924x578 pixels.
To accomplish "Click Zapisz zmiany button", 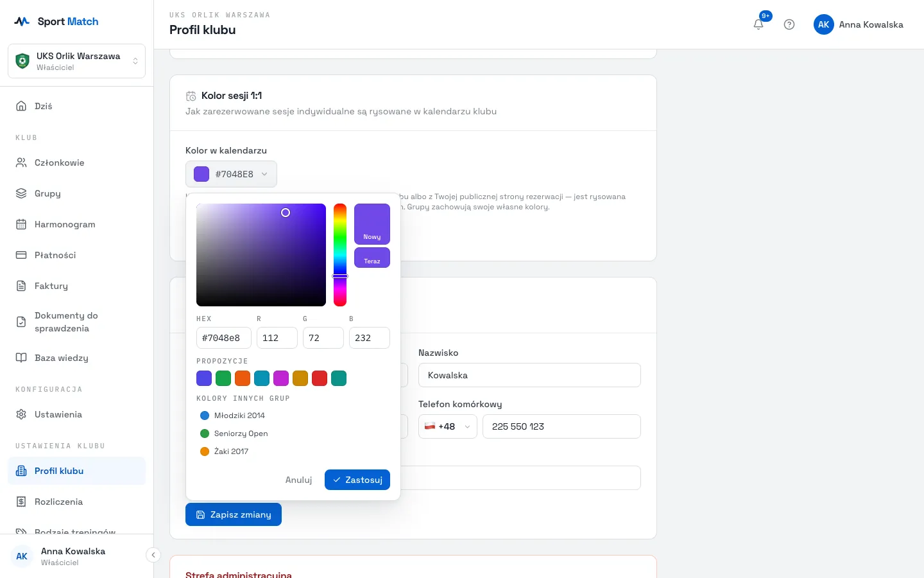I will pos(234,514).
